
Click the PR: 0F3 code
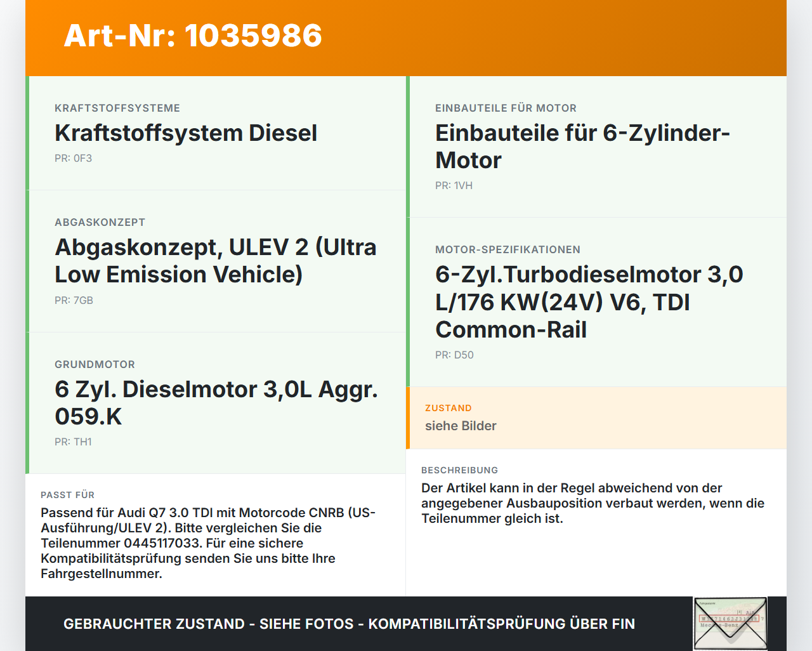pos(73,159)
